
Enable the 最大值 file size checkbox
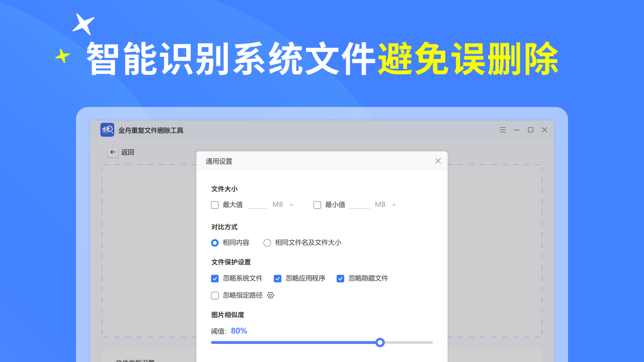click(x=215, y=205)
